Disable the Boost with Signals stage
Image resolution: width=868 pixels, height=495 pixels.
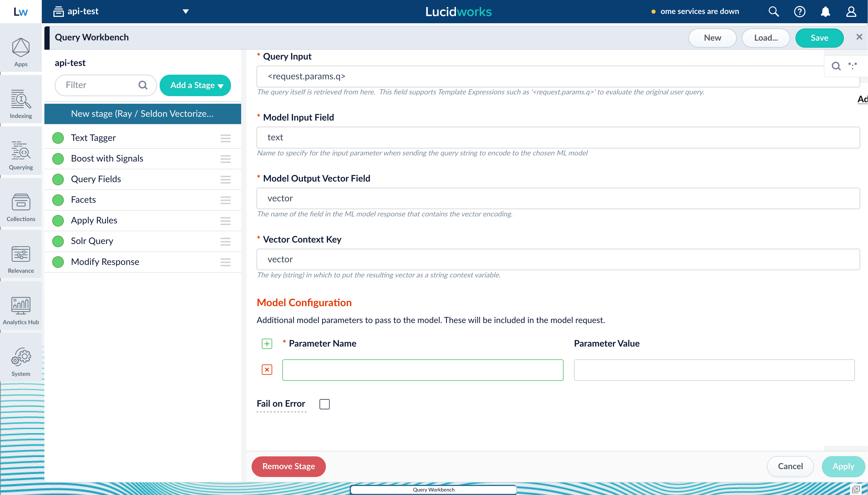coord(58,159)
